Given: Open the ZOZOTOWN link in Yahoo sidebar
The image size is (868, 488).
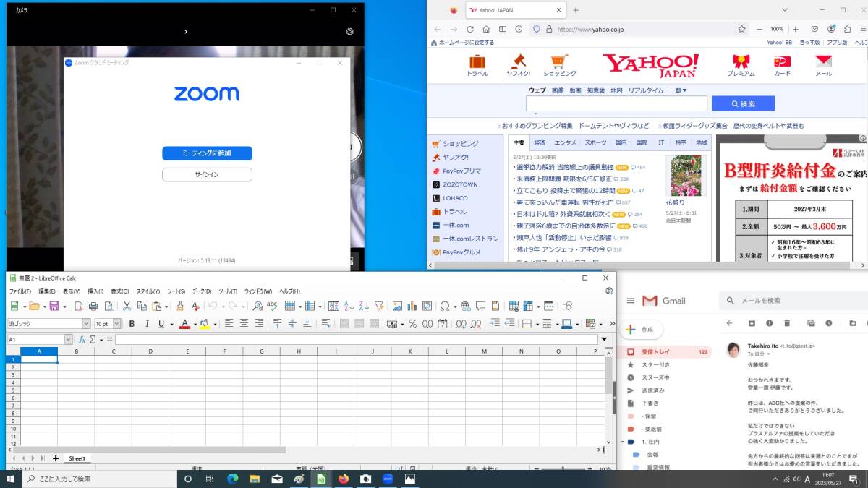Looking at the screenshot, I should [460, 184].
